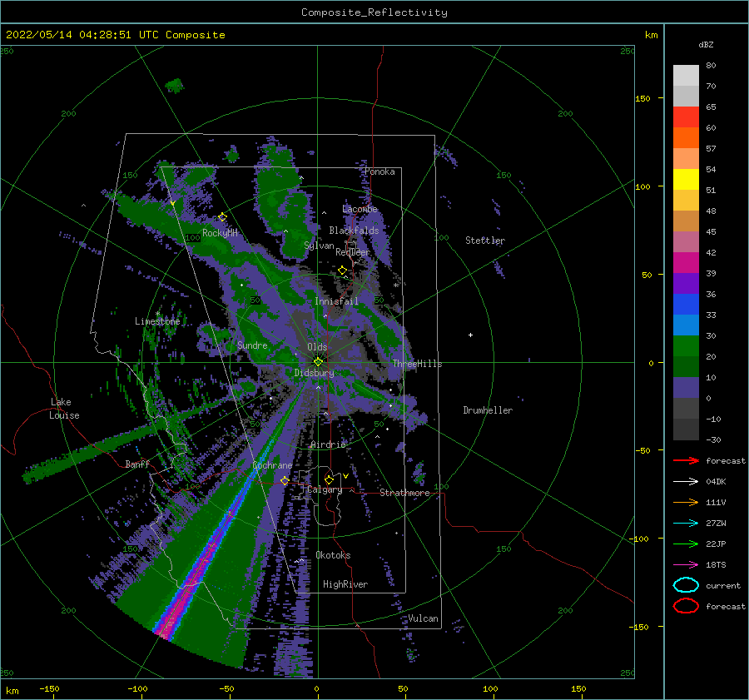Click the 04DK legend label
Screen dimensions: 749x700
tap(716, 482)
